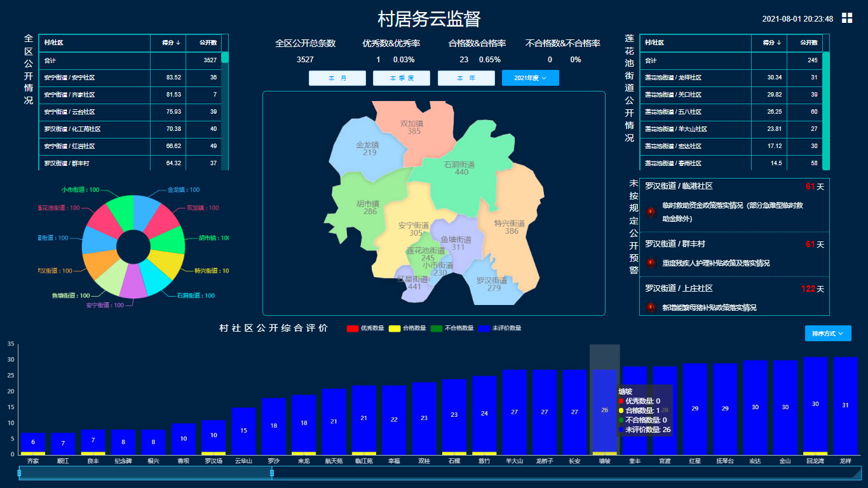Viewport: 868px width, 488px height.
Task: Open the 排序方式 sort dropdown
Action: (827, 334)
